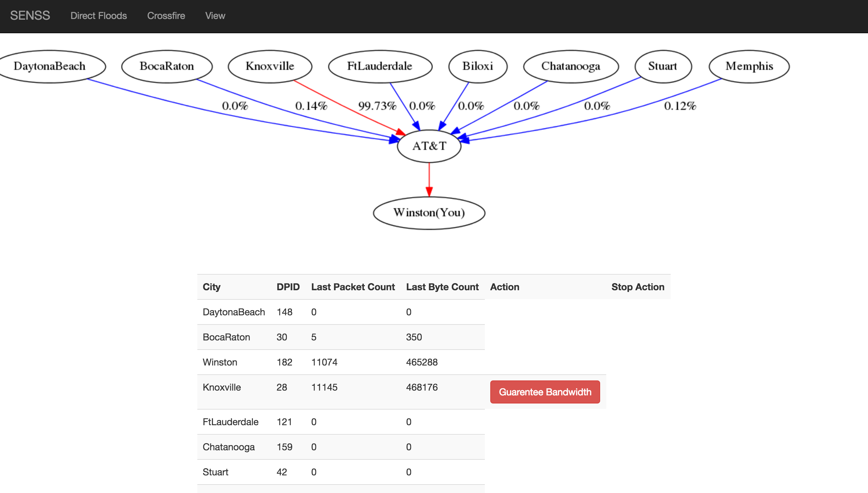Click the 99.73% edge label

click(x=377, y=106)
